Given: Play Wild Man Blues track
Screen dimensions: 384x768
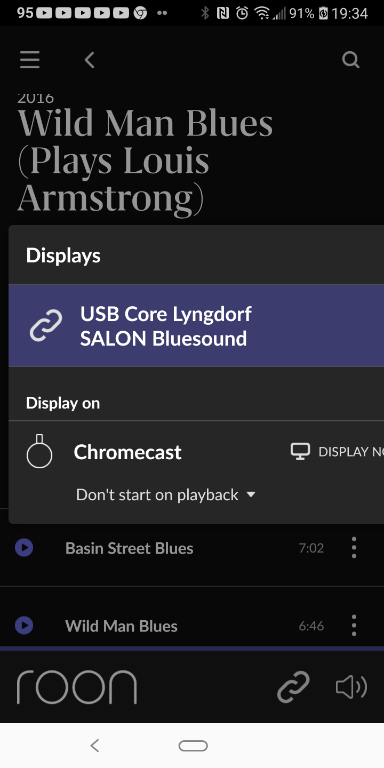Looking at the screenshot, I should 24,625.
